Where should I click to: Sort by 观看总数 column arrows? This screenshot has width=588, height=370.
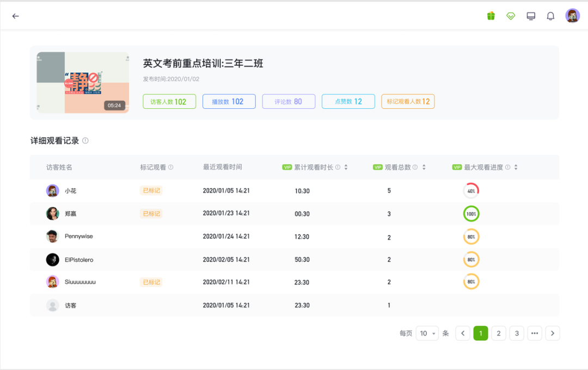tap(424, 168)
